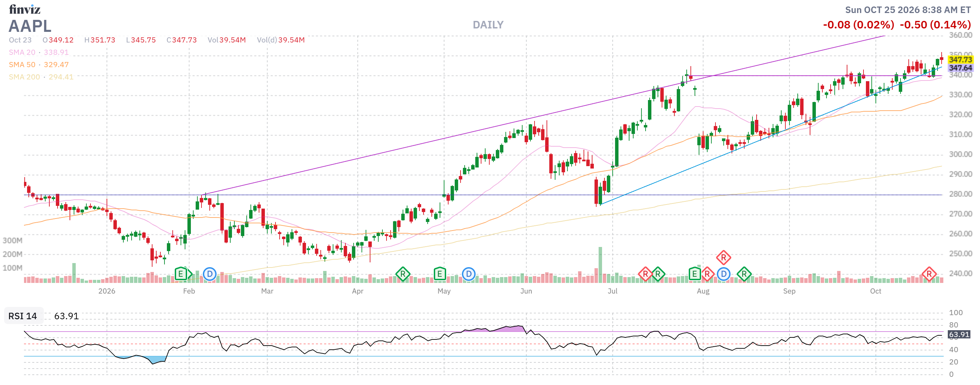Click the tall volume bar before Jul
The image size is (980, 385).
tap(600, 265)
